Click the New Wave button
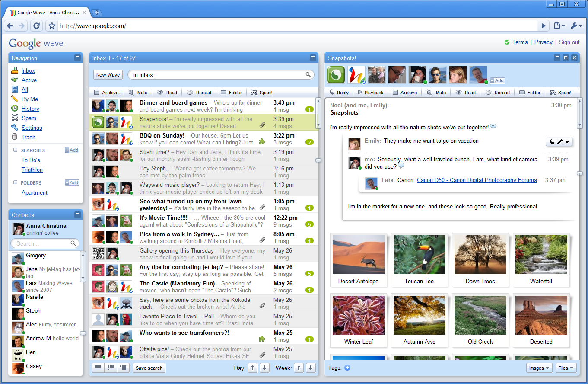 coord(108,74)
